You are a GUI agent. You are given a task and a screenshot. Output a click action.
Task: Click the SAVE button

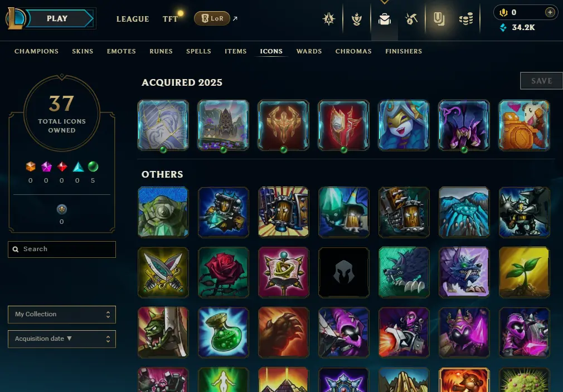[541, 81]
